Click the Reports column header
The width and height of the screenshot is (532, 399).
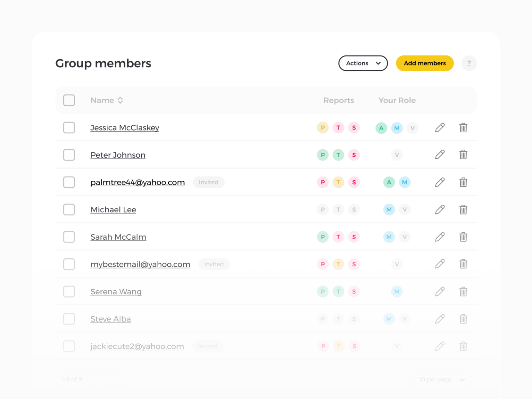(x=338, y=100)
